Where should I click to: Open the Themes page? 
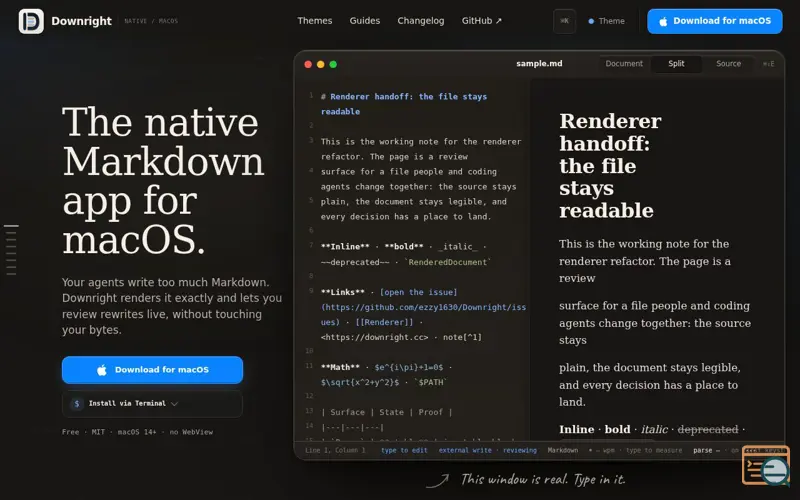click(314, 21)
